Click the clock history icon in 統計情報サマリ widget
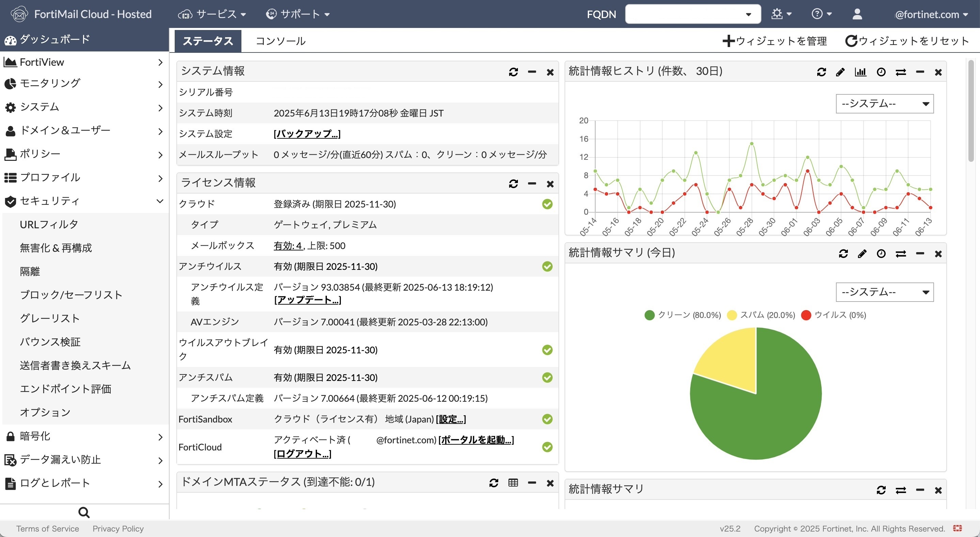 (x=882, y=254)
